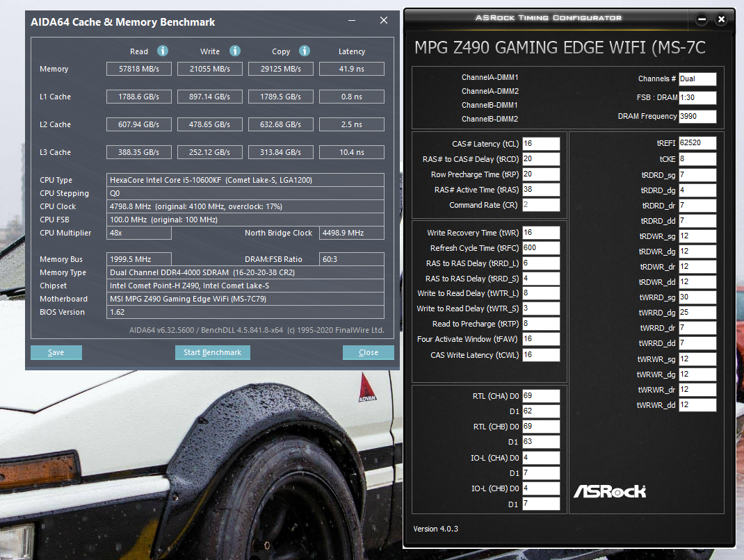Image resolution: width=744 pixels, height=560 pixels.
Task: Select the tRDRD_sg field
Action: click(697, 175)
